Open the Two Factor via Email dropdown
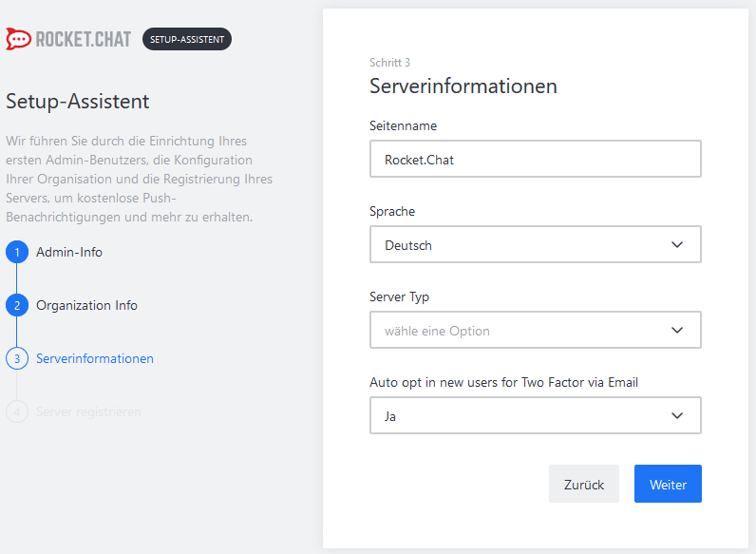 (x=535, y=415)
